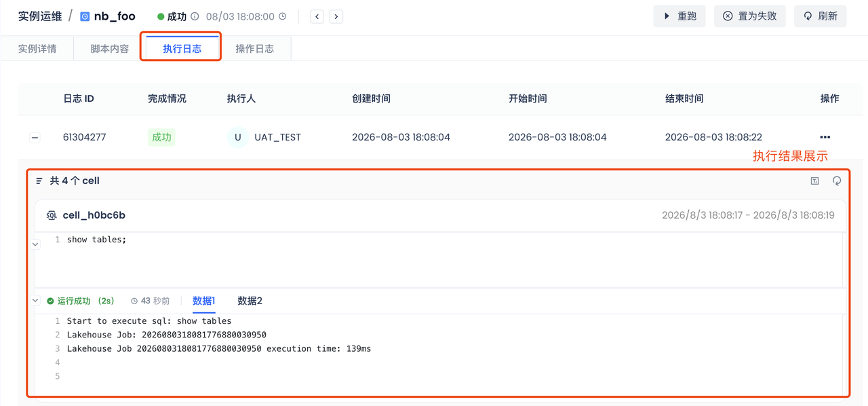
Task: Click the 实例运维 breadcrumb link
Action: tap(40, 16)
